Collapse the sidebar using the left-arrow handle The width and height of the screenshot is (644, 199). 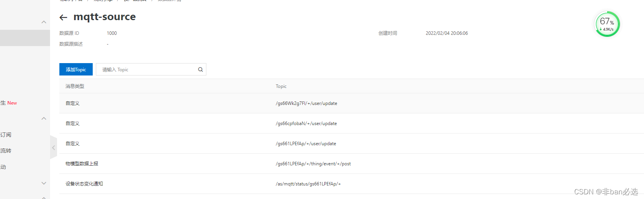(x=54, y=148)
